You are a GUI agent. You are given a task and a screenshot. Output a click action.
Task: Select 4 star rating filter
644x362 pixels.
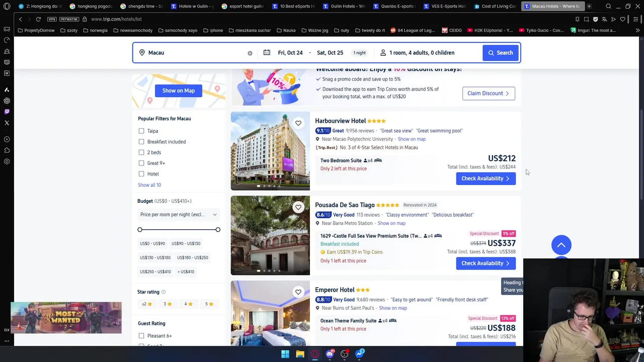[x=188, y=304]
